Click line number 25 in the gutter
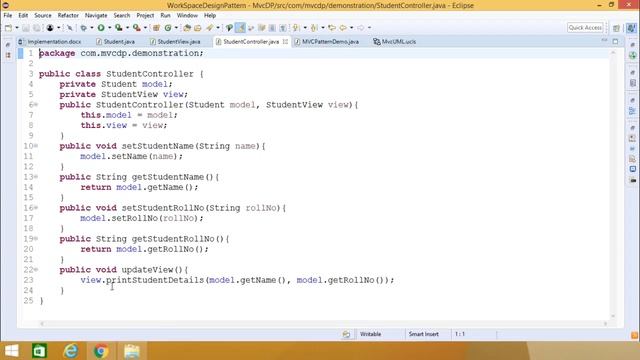 click(x=28, y=301)
